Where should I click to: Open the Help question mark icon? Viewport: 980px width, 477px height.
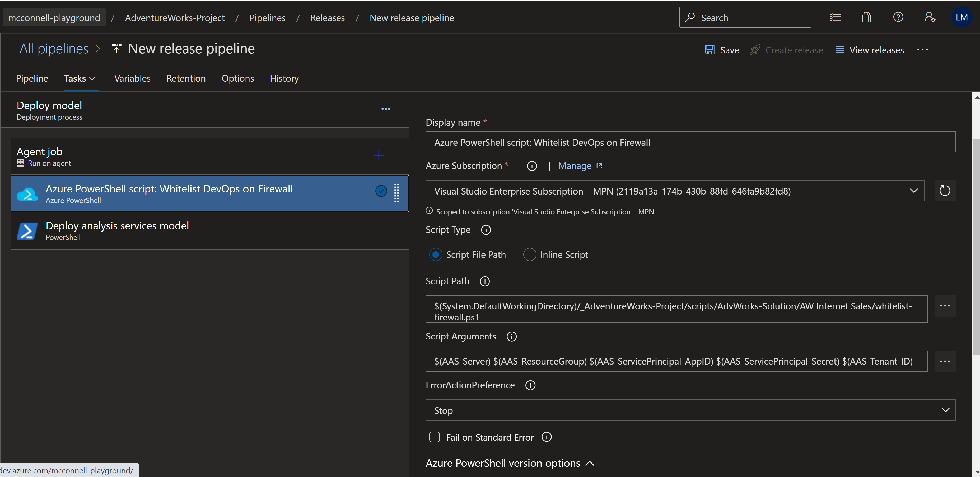click(898, 17)
